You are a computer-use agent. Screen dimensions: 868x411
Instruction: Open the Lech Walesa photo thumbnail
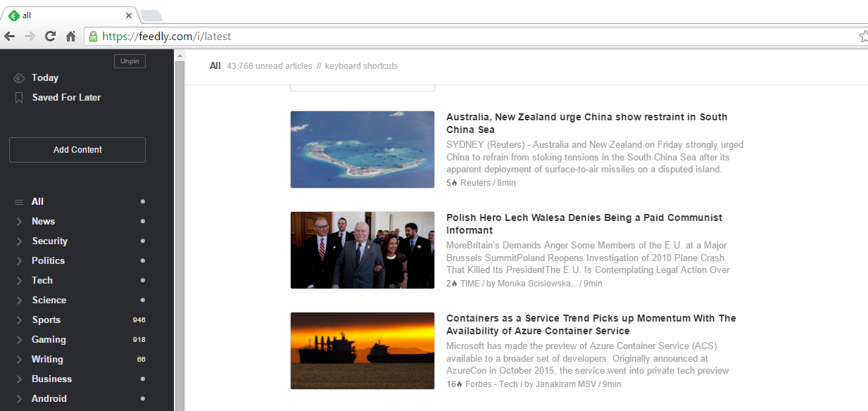[x=363, y=250]
